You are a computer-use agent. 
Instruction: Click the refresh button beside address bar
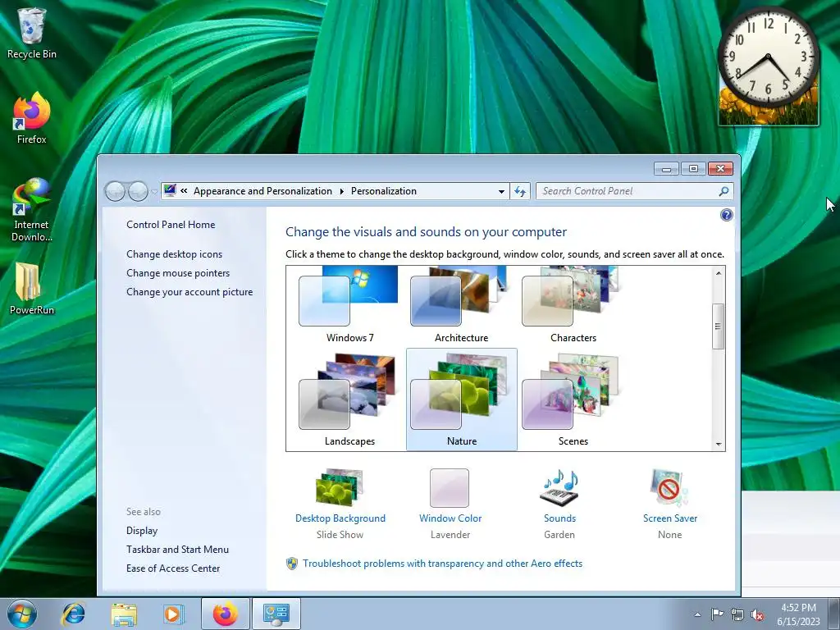coord(520,191)
